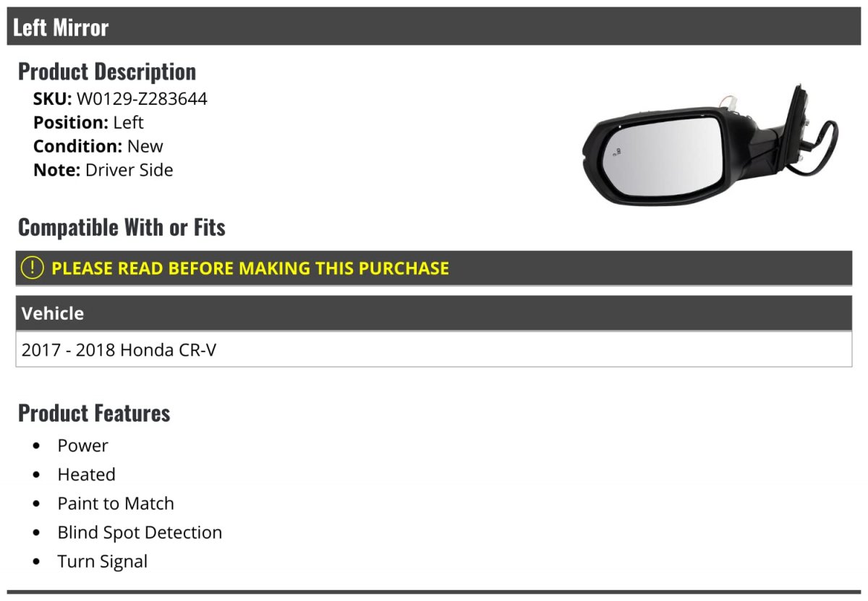Screen dimensions: 868x601
Task: Click the Product Features heading
Action: pos(94,413)
